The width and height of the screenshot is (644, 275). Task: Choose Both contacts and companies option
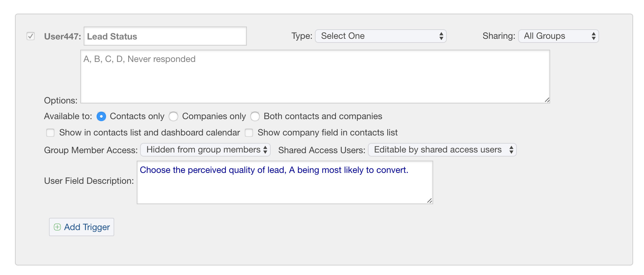255,116
